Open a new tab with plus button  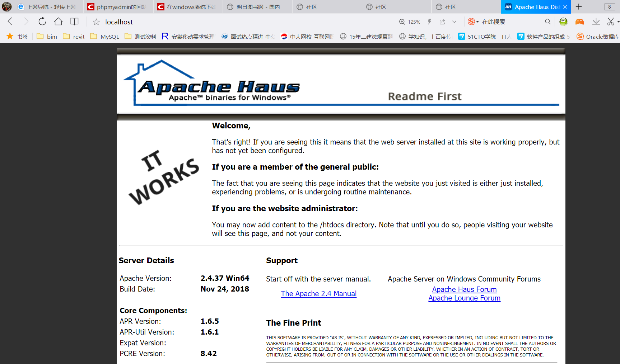point(578,7)
